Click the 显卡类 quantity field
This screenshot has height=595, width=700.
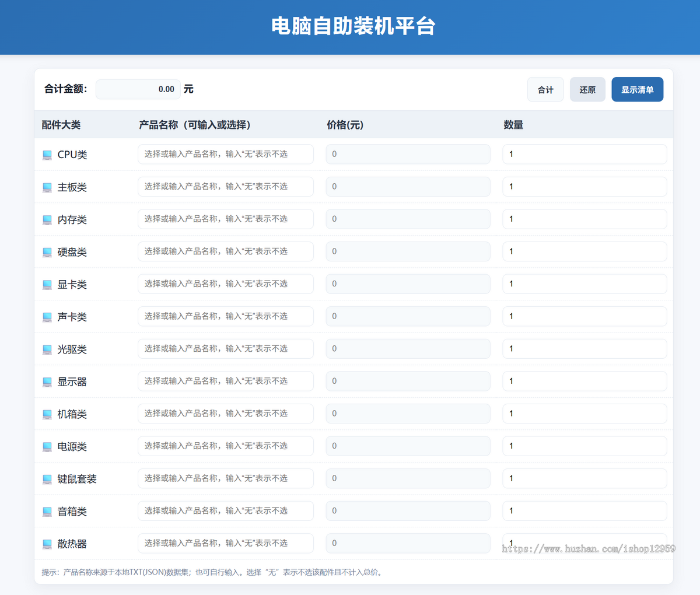tap(584, 283)
